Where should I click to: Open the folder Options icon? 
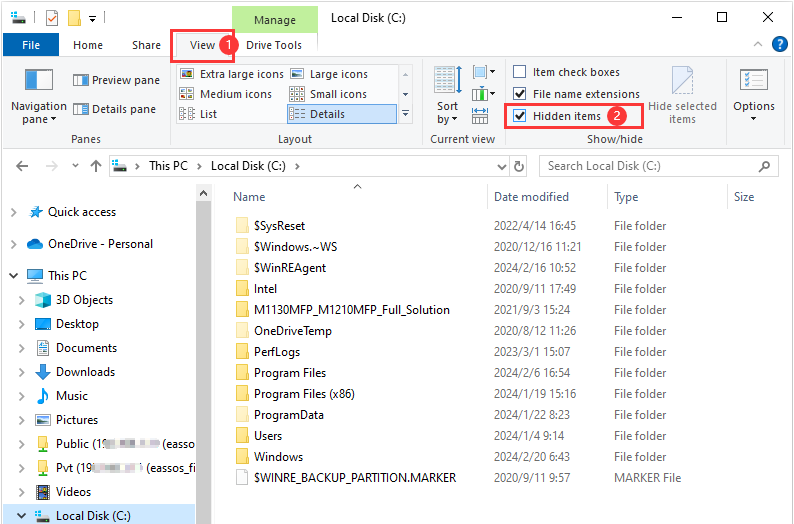pyautogui.click(x=753, y=82)
